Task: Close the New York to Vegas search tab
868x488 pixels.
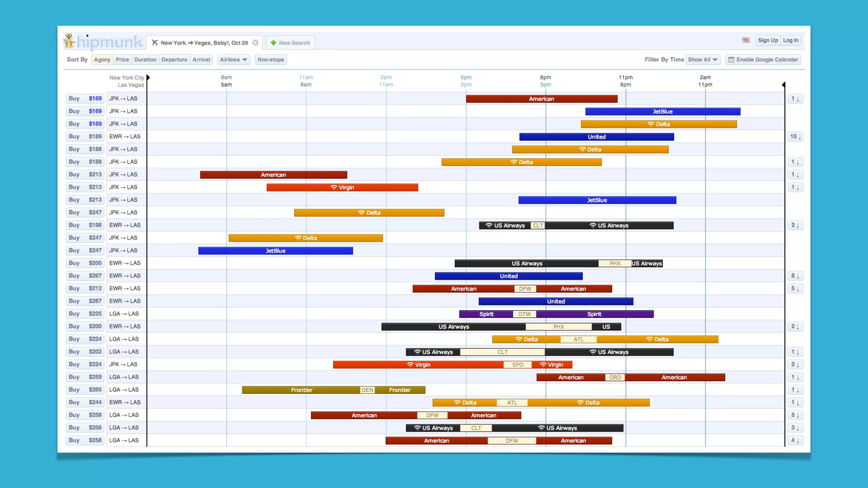Action: (256, 43)
